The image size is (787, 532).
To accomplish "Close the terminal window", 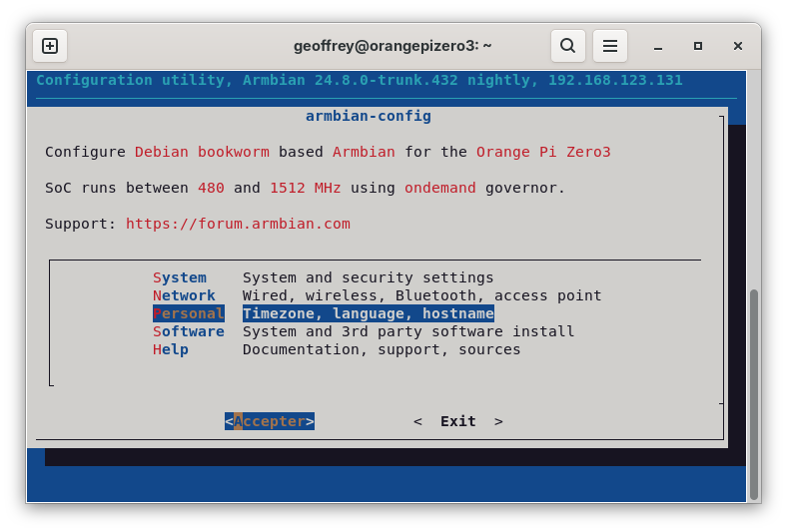I will (x=737, y=46).
